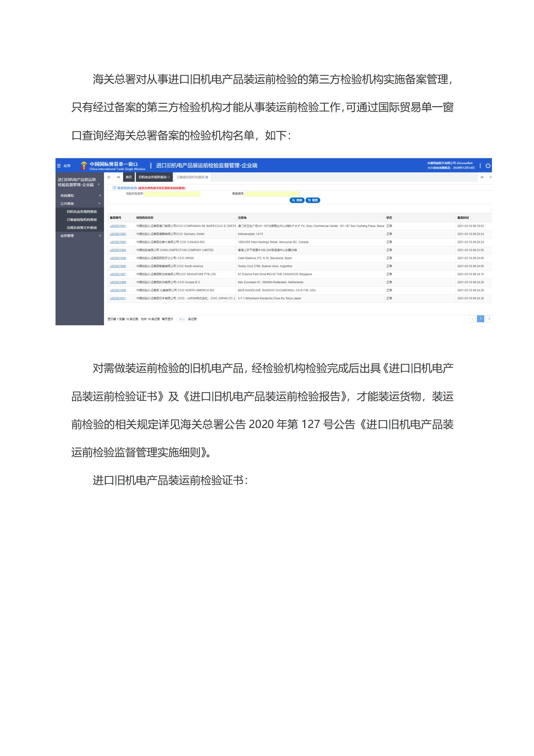Screen dimensions: 534x756
Task: Open record link JJD2021009
Action: tap(118, 283)
